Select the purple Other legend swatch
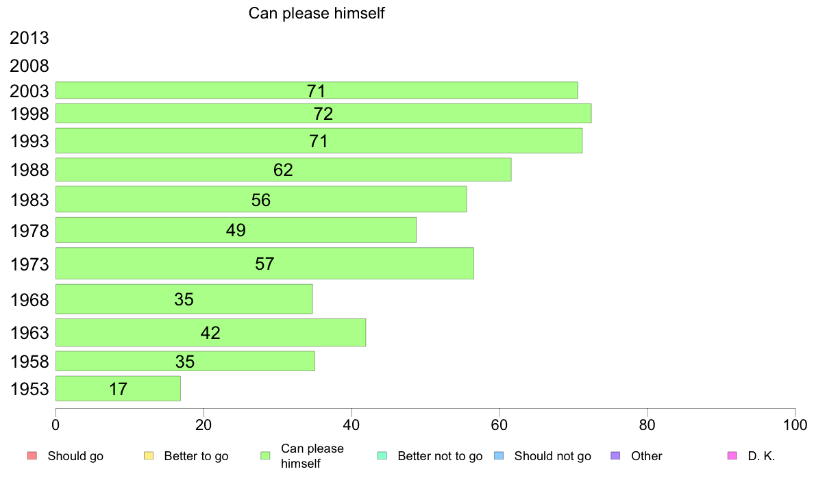814x504 pixels. (x=616, y=456)
